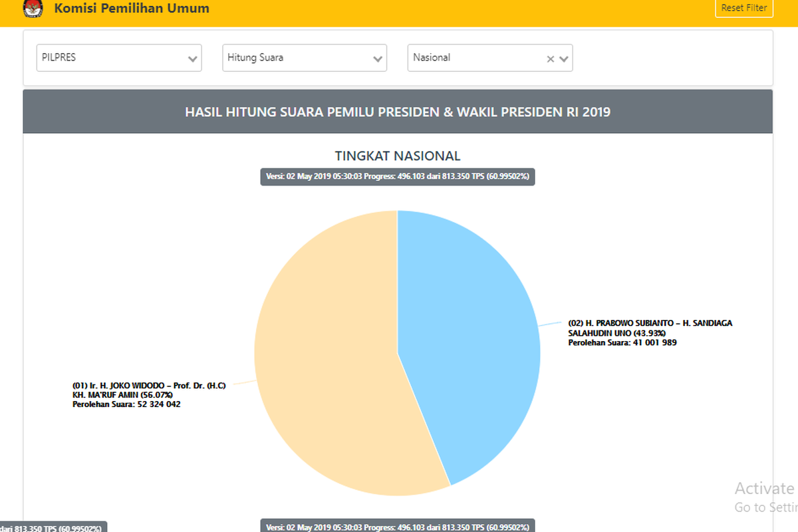798x532 pixels.
Task: Click the progress badge below the pie chart
Action: [x=397, y=527]
